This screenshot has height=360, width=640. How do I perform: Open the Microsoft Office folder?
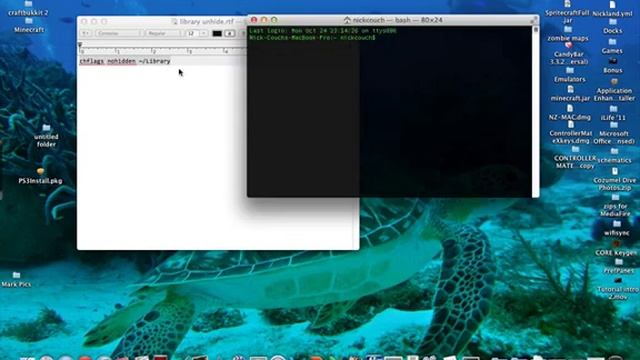(x=614, y=133)
